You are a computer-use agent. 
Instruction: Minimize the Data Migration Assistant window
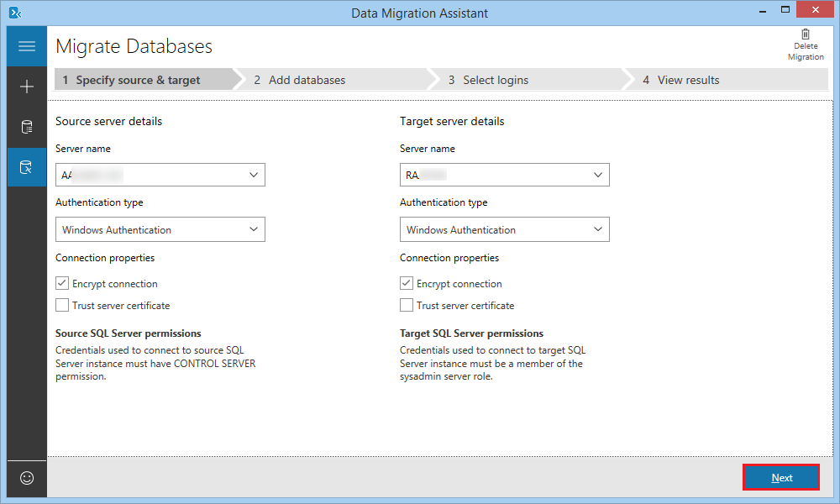tap(763, 10)
